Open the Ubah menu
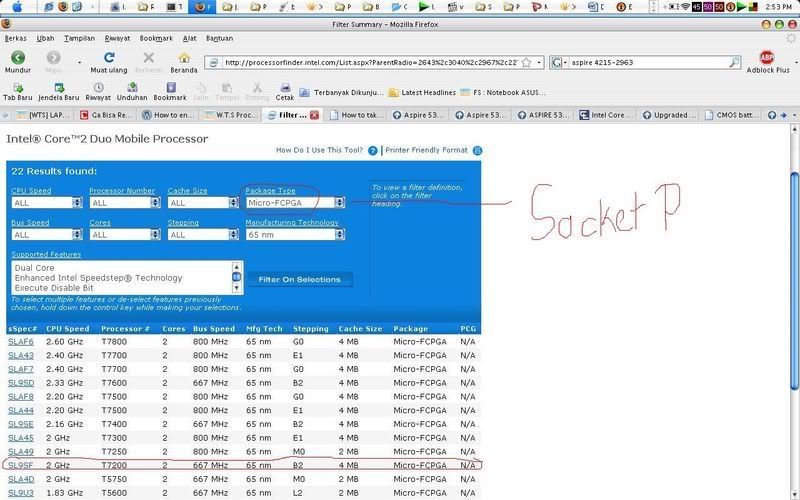The height and width of the screenshot is (500, 800). pos(45,38)
